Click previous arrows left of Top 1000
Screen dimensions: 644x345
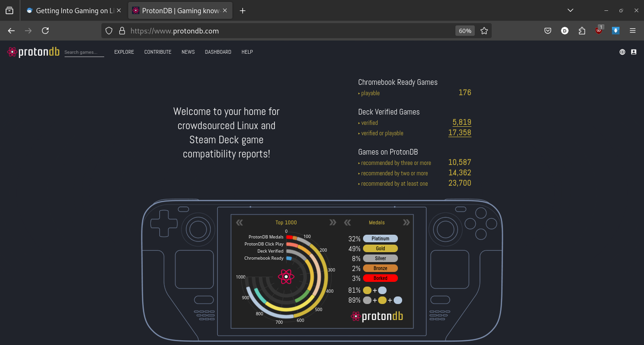tap(239, 222)
